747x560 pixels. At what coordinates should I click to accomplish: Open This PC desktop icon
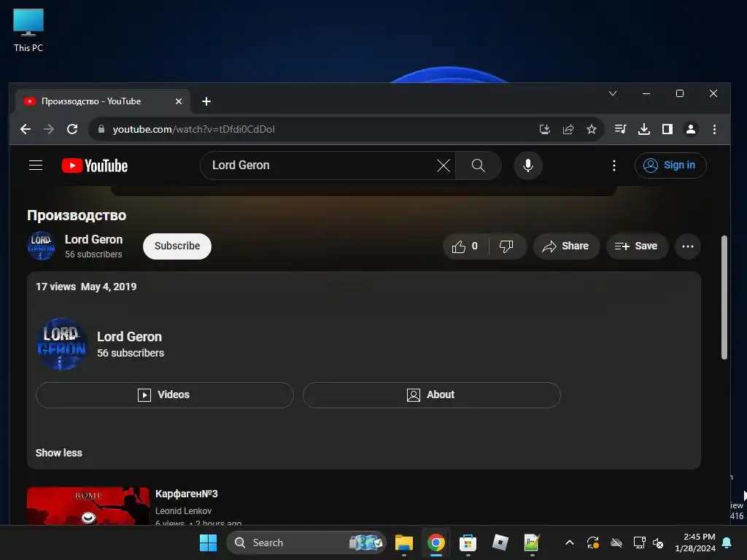coord(28,31)
